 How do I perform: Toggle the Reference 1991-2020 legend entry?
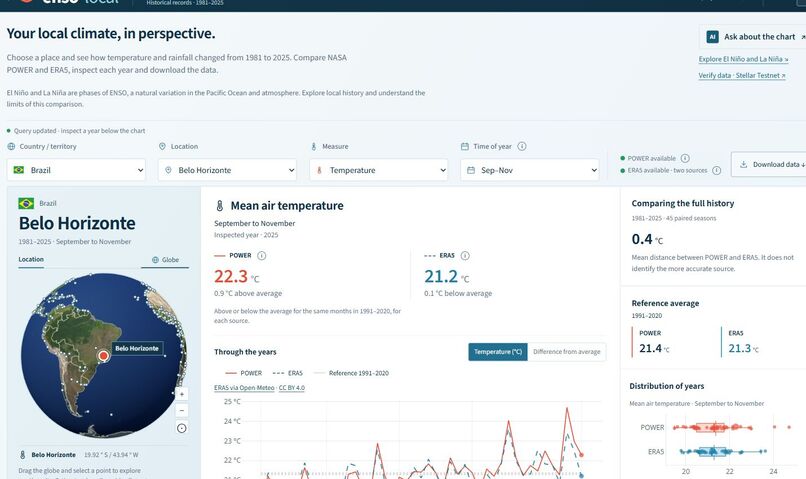click(352, 373)
